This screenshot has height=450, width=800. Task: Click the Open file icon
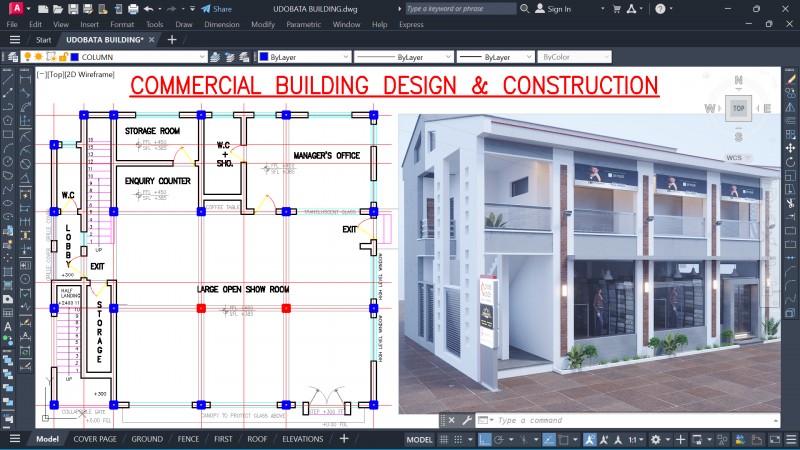point(58,9)
